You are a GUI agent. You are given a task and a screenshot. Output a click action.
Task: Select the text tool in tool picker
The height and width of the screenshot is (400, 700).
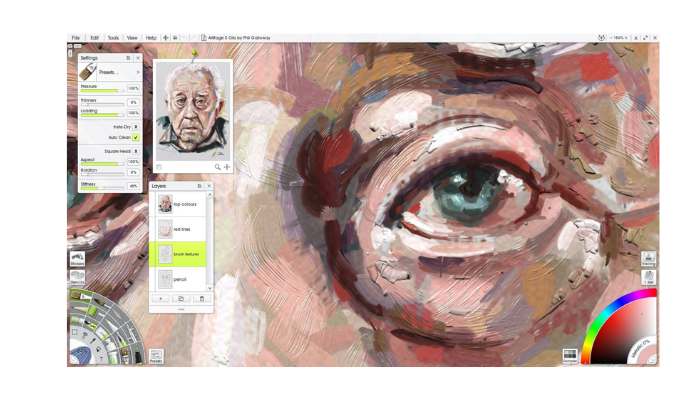tap(101, 358)
